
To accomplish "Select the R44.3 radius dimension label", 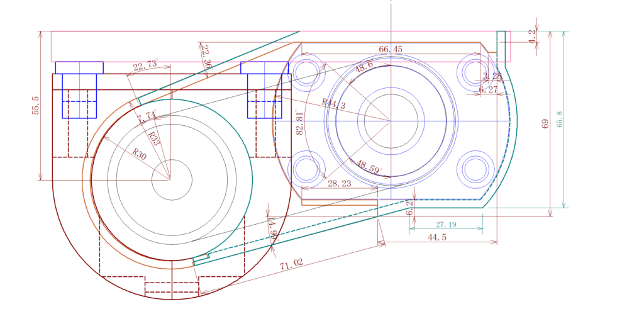I will tap(333, 104).
